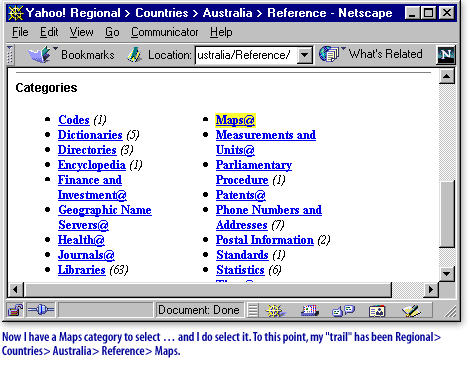Open the Edit menu
The height and width of the screenshot is (390, 470).
coord(49,32)
